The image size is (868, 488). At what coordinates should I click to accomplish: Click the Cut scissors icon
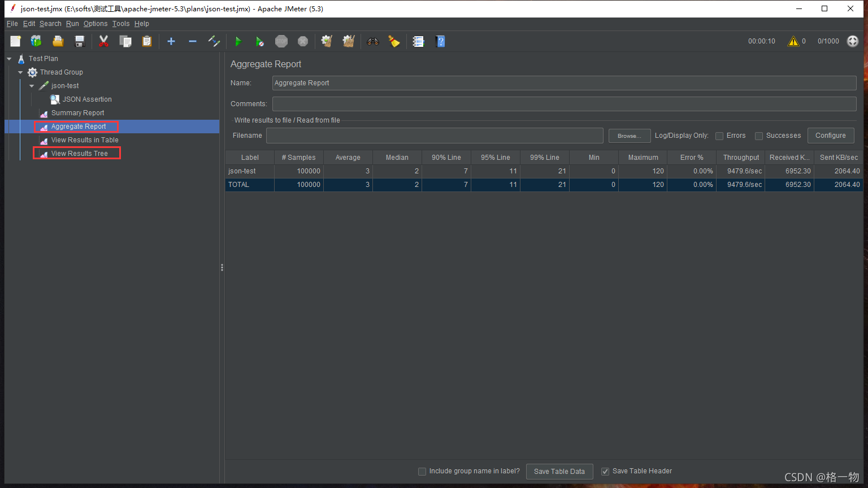(x=103, y=41)
